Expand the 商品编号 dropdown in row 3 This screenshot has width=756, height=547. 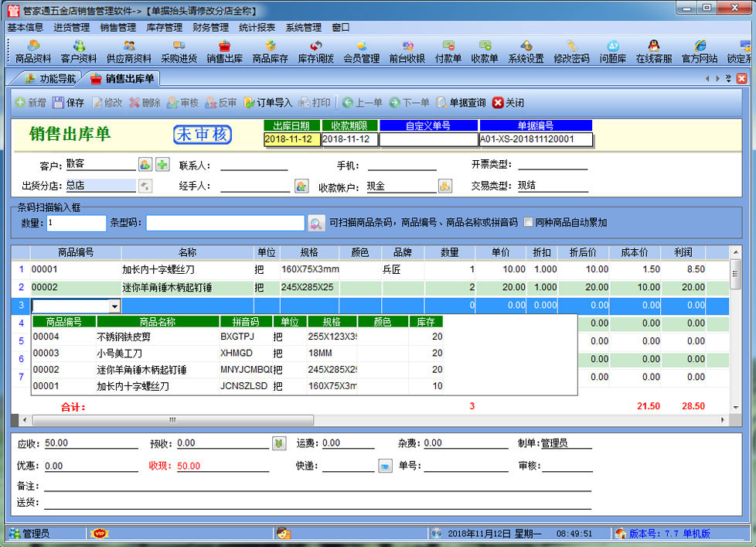pyautogui.click(x=114, y=306)
